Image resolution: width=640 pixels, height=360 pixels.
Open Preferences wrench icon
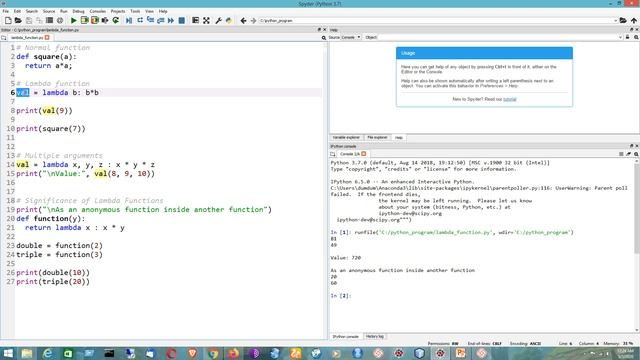point(218,20)
